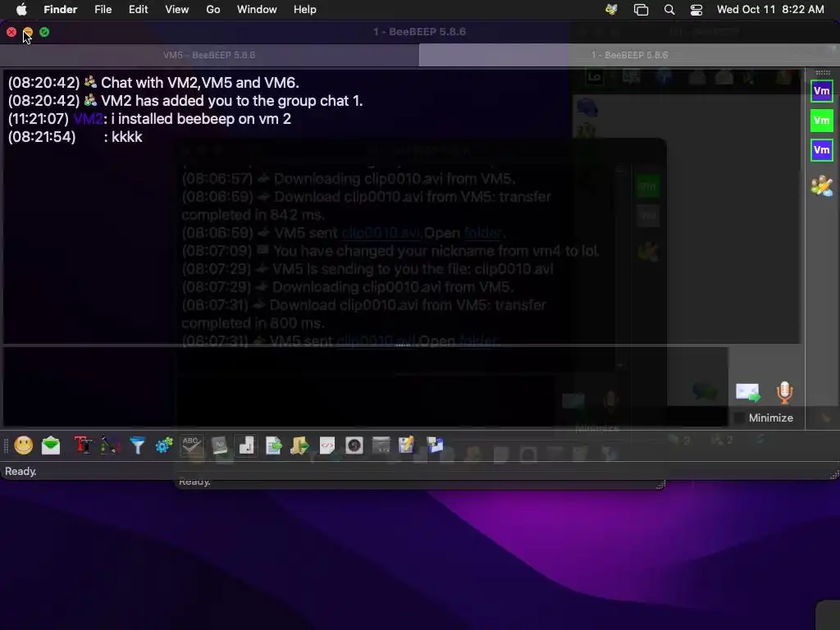Focus the message input box
This screenshot has height=630, width=840.
[x=365, y=386]
